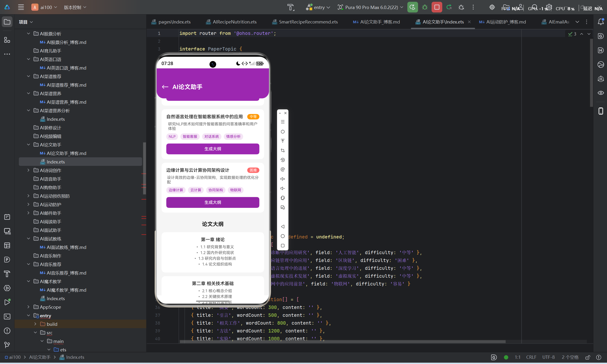This screenshot has height=364, width=607.
Task: Open the more actions vertical dots in toolbar
Action: pos(473,7)
